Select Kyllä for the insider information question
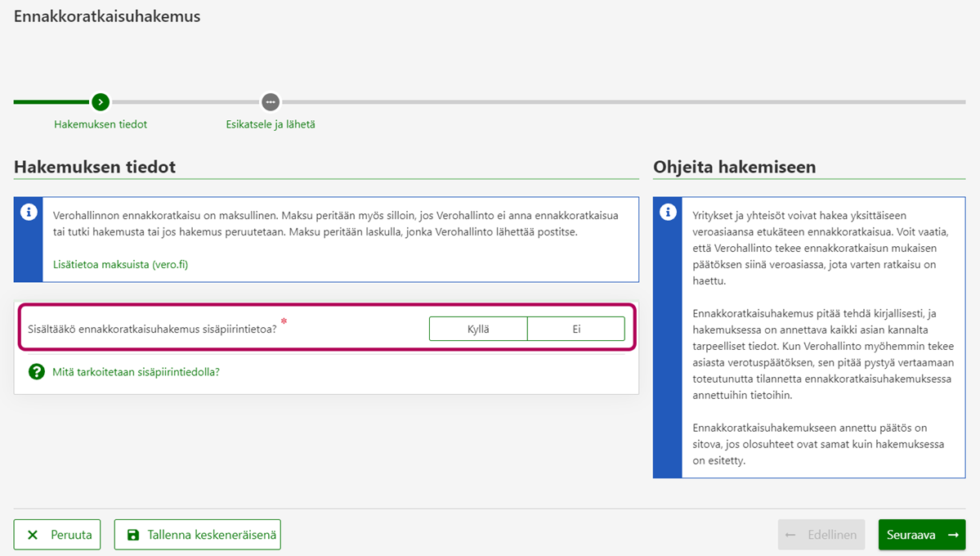980x556 pixels. point(478,329)
